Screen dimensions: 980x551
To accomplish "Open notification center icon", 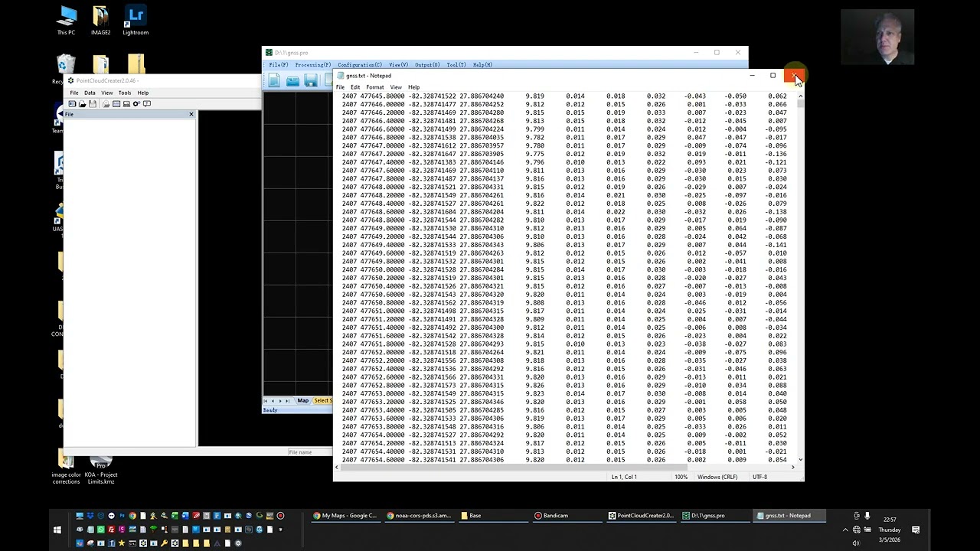I will tap(916, 530).
